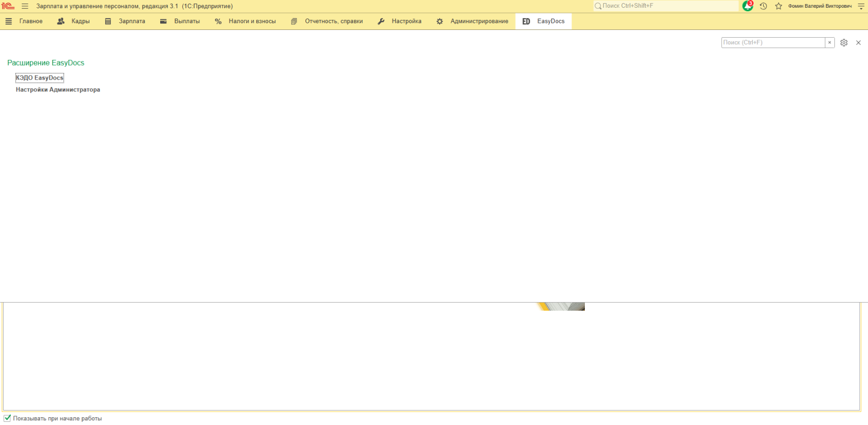Click into the Поиск (Ctrl+F) field
Screen dimensions: 868x425
click(x=773, y=43)
